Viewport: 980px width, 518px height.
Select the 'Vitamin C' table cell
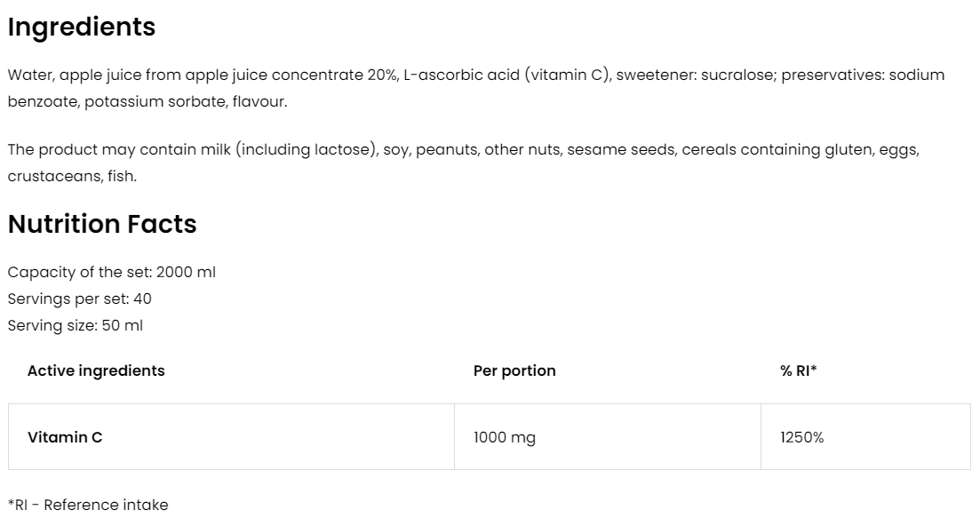(65, 437)
